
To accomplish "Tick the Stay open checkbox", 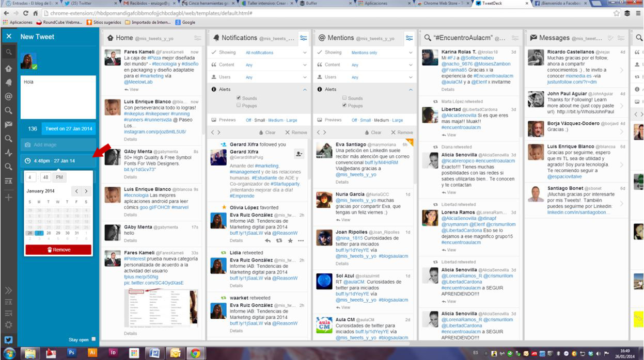I will point(93,339).
